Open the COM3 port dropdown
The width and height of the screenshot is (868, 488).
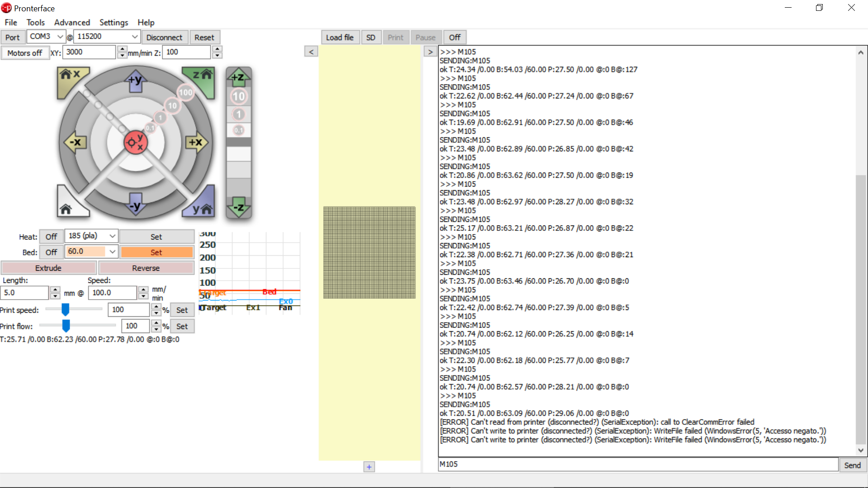point(60,37)
